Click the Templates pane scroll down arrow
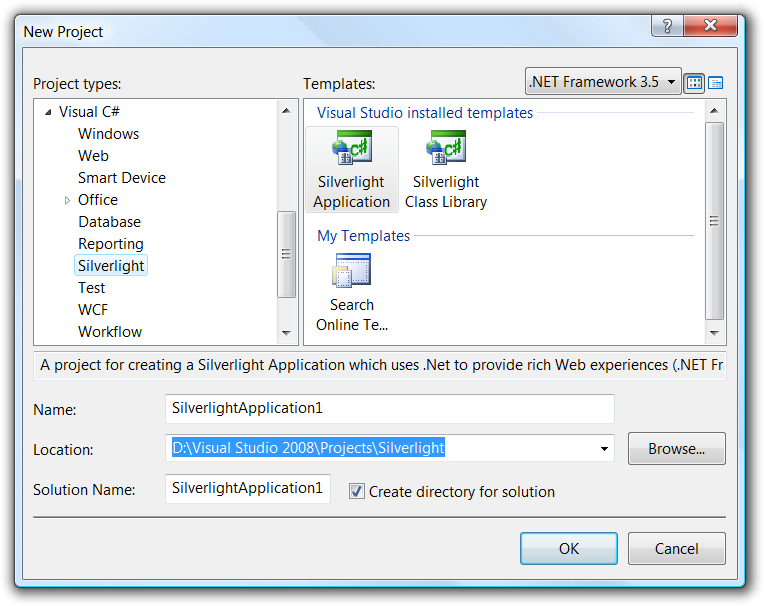The height and width of the screenshot is (606, 764). pos(714,333)
